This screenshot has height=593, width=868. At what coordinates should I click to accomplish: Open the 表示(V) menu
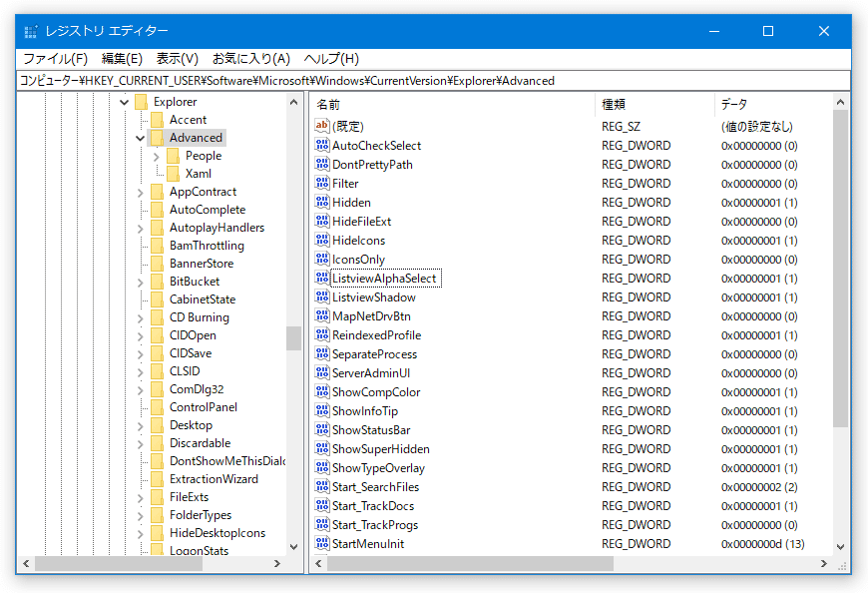pyautogui.click(x=176, y=58)
